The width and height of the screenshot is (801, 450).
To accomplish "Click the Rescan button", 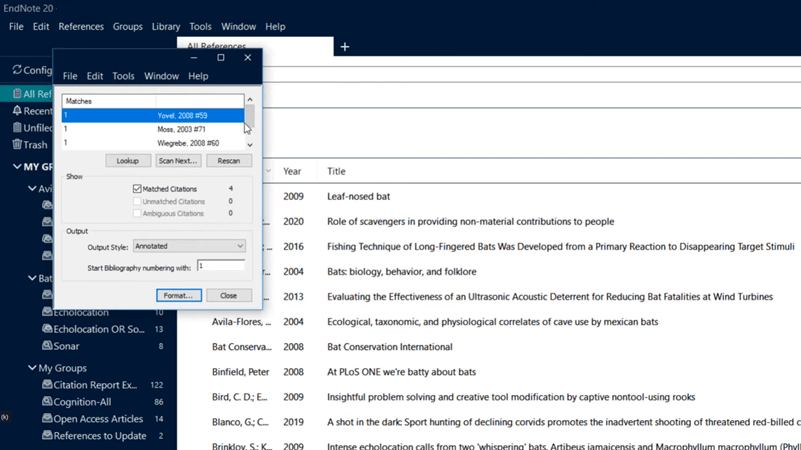I will point(229,161).
